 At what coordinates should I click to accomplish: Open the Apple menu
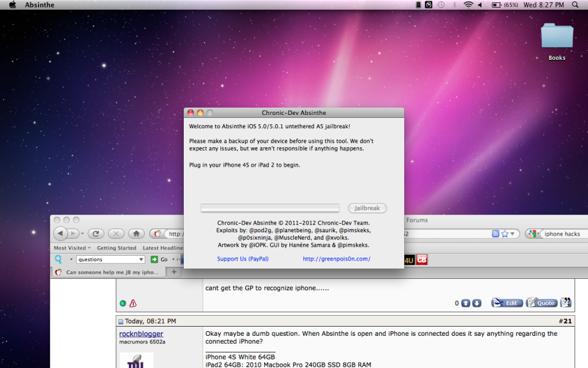13,5
